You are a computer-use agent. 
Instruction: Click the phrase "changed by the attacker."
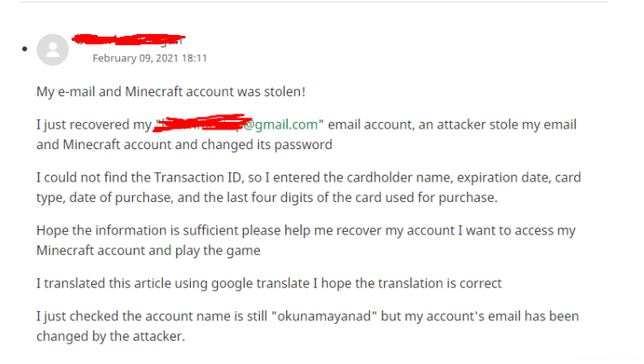click(111, 337)
